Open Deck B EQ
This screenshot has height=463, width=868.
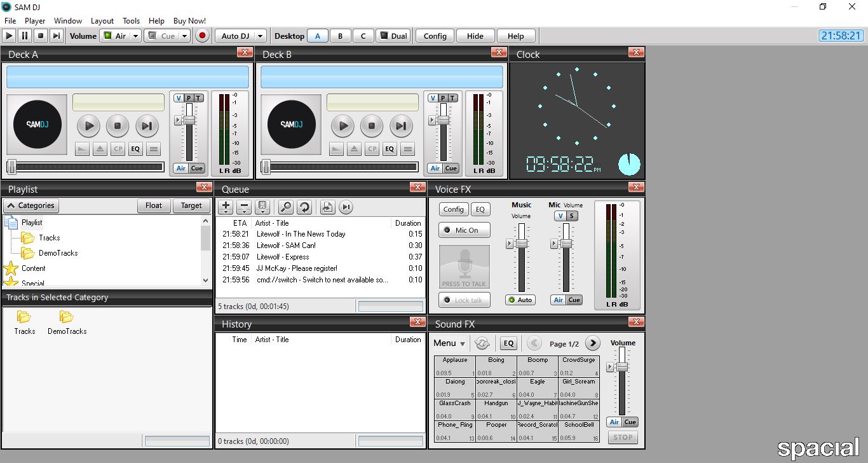[390, 149]
